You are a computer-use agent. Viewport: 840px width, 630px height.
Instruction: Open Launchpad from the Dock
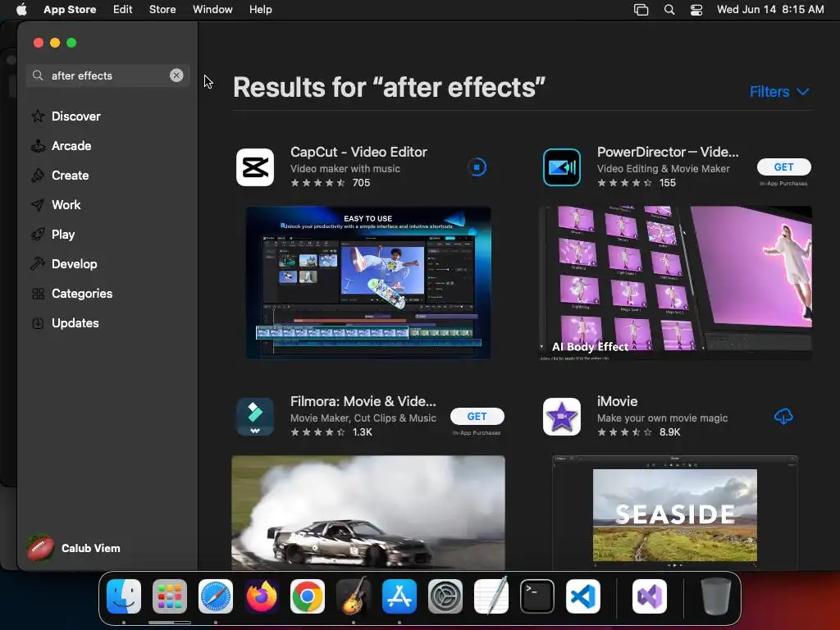170,596
